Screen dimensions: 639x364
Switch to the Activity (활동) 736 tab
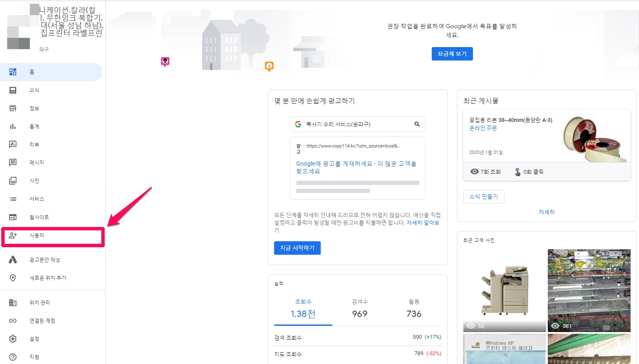tap(414, 309)
